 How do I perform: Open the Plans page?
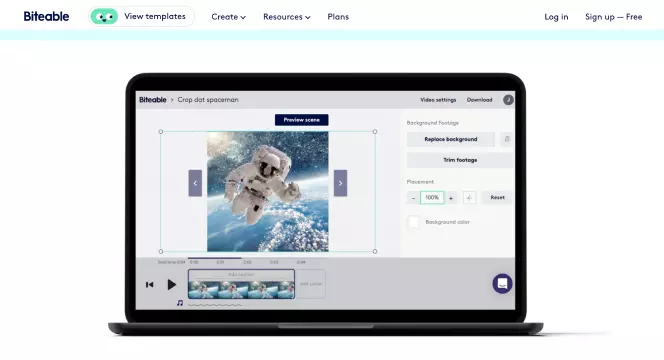click(338, 17)
